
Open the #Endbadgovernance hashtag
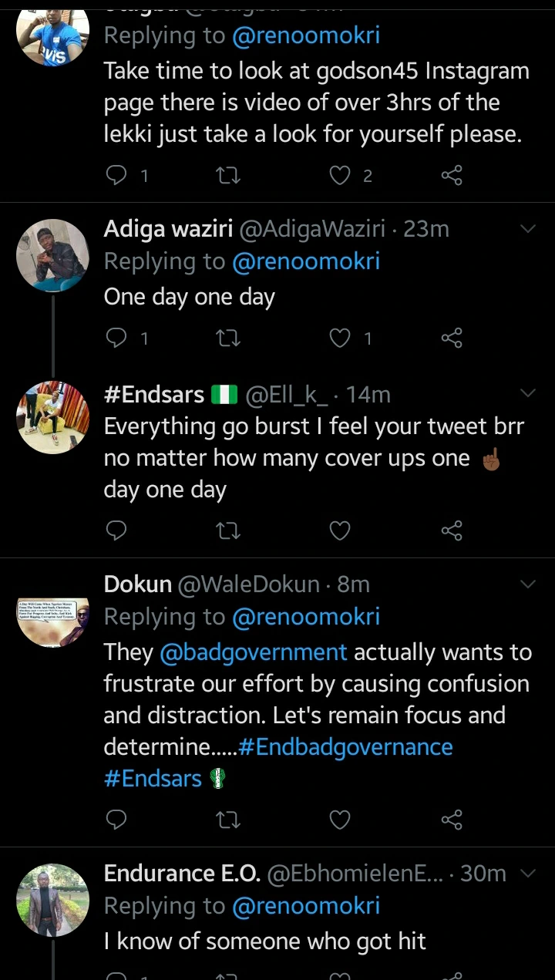click(x=345, y=746)
